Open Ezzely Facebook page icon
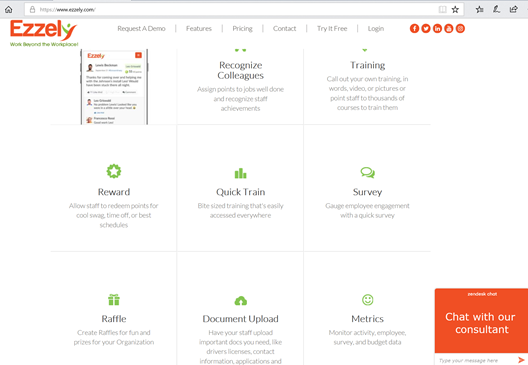 415,29
